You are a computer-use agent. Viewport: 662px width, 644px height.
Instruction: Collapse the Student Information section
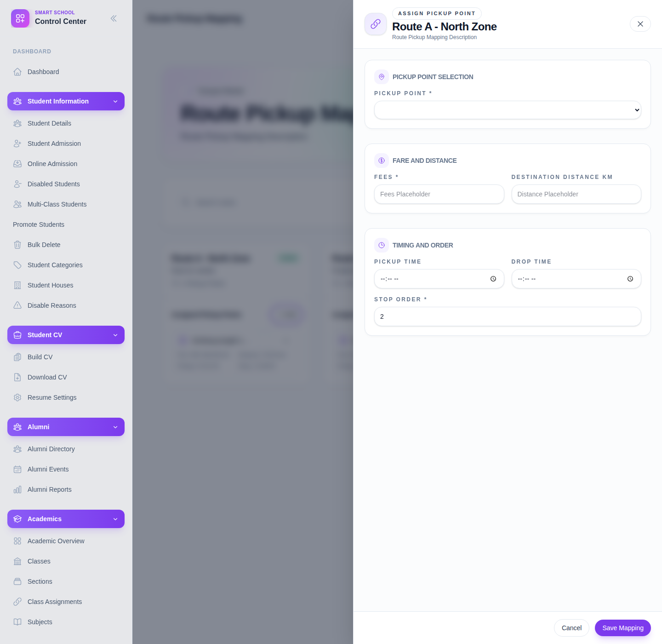66,101
